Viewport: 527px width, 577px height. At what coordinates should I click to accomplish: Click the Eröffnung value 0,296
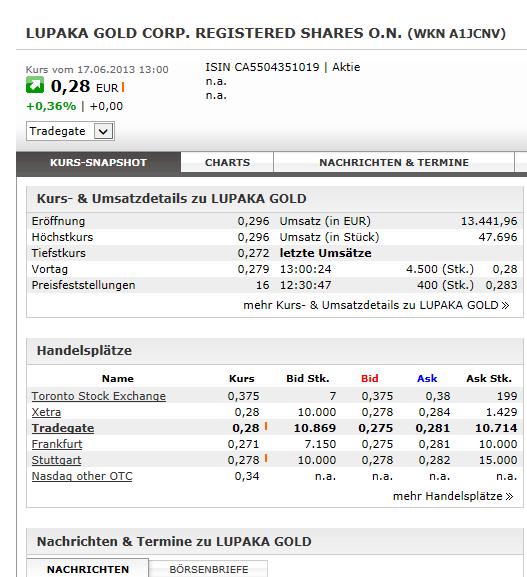[x=253, y=221]
